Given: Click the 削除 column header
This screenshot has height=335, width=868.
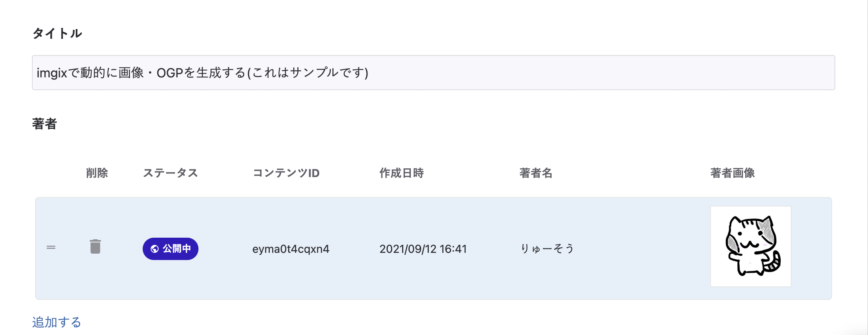Looking at the screenshot, I should click(97, 173).
